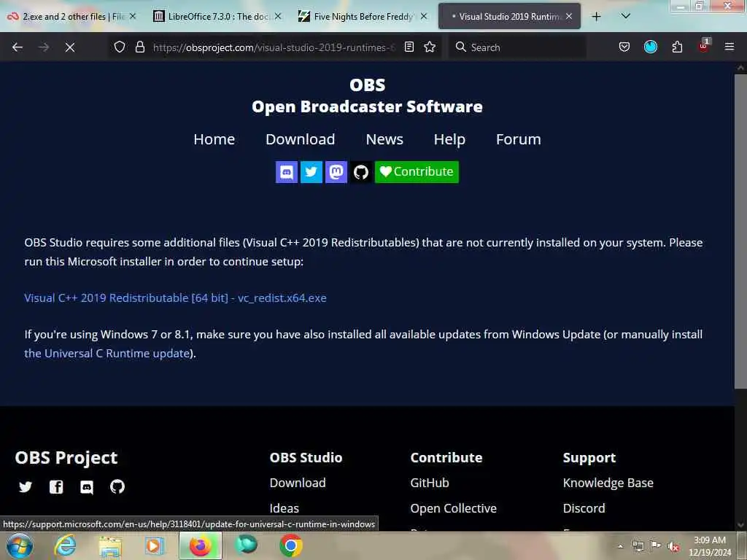Click the scrollbar down arrow
747x560 pixels.
coord(740,525)
